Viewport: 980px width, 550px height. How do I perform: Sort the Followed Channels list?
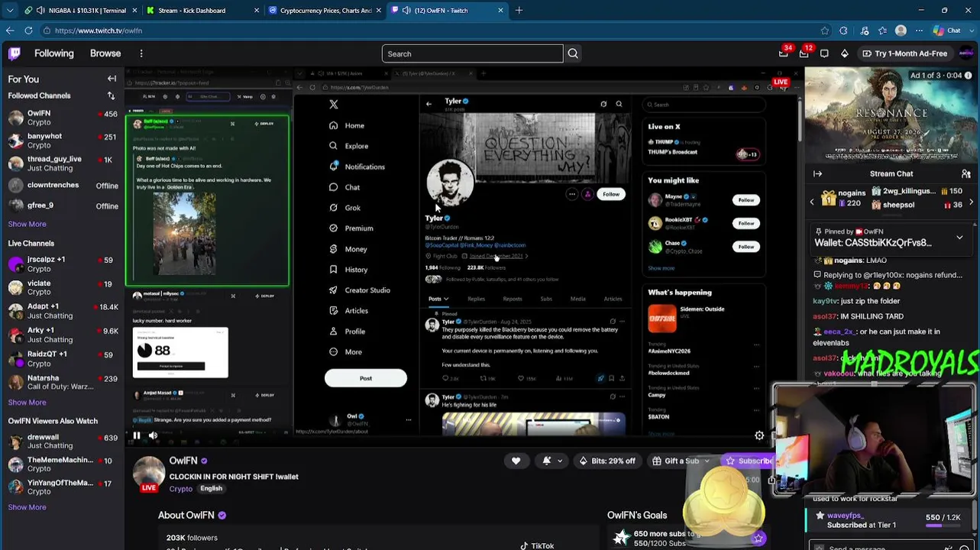click(x=111, y=95)
